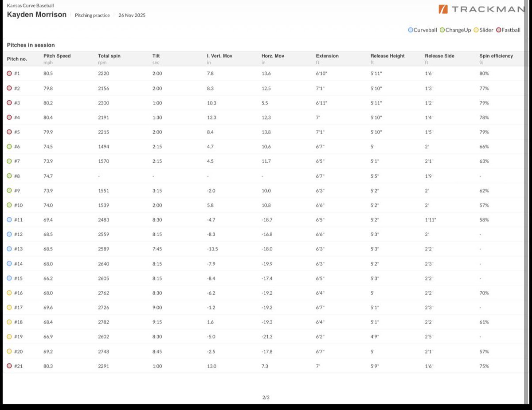Click horizontal movement value -21.3

(x=267, y=337)
